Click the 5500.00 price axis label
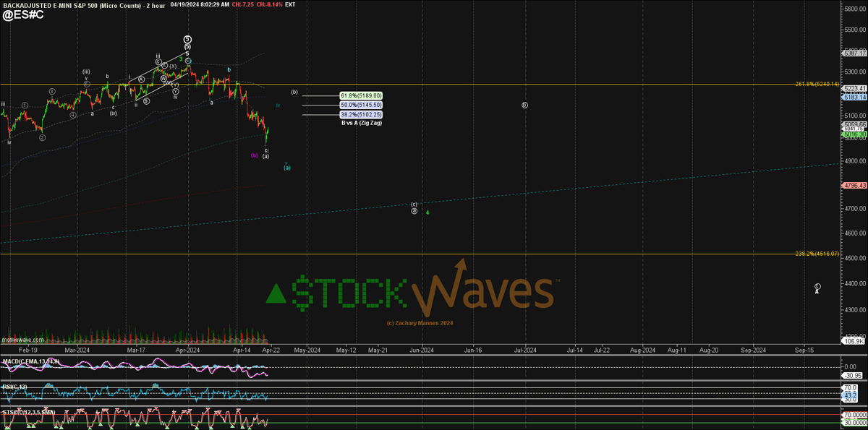This screenshot has width=868, height=430. pyautogui.click(x=854, y=28)
